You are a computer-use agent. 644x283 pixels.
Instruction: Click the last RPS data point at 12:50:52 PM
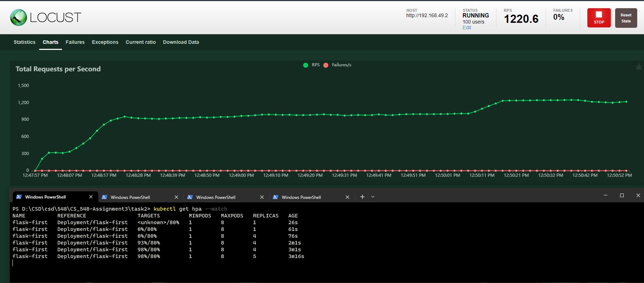626,102
